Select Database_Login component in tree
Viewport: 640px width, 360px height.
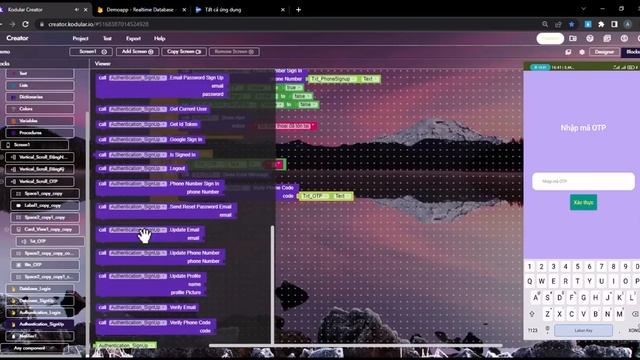(x=40, y=289)
